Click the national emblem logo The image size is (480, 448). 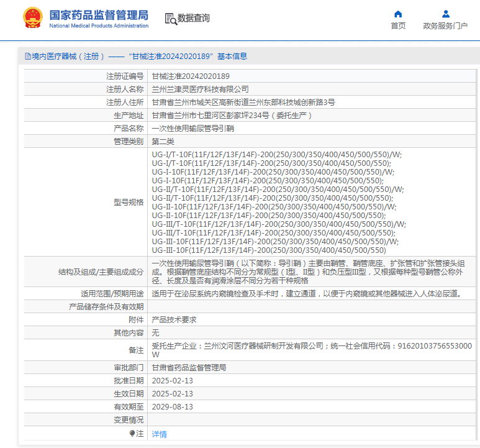[x=33, y=18]
